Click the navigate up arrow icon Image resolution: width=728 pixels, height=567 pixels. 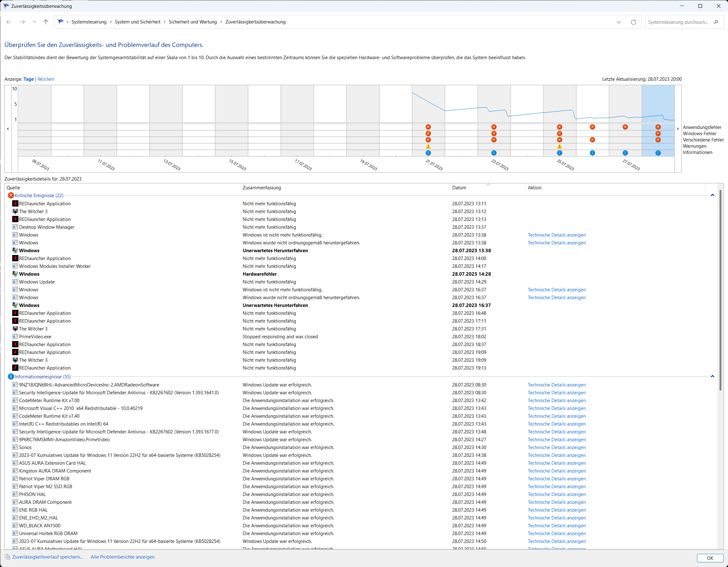tap(46, 22)
